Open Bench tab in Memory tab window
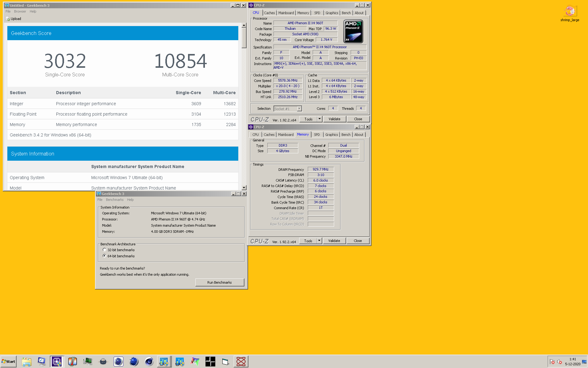The image size is (588, 368). coord(346,135)
